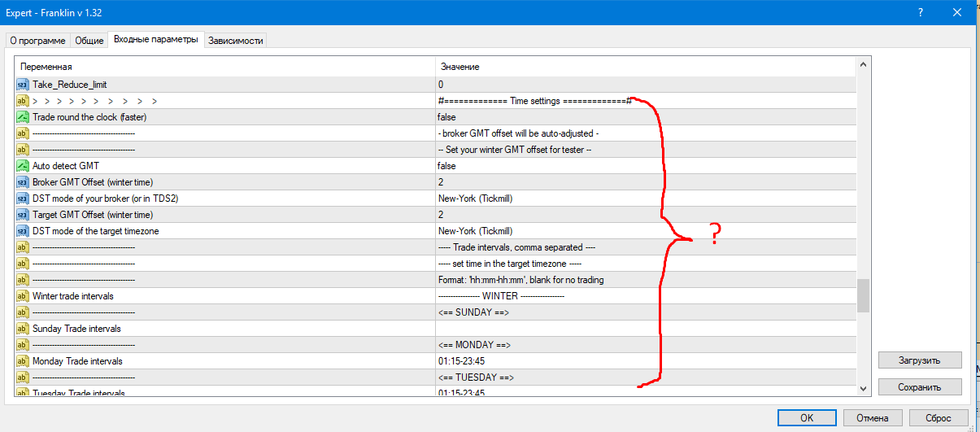Select the <== TUESDAY ==> value
The image size is (980, 432).
tap(476, 377)
